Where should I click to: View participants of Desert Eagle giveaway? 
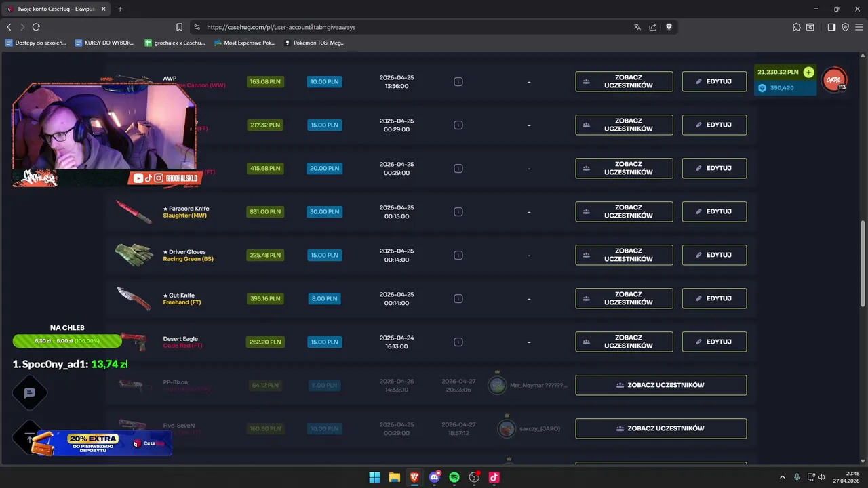pos(624,342)
